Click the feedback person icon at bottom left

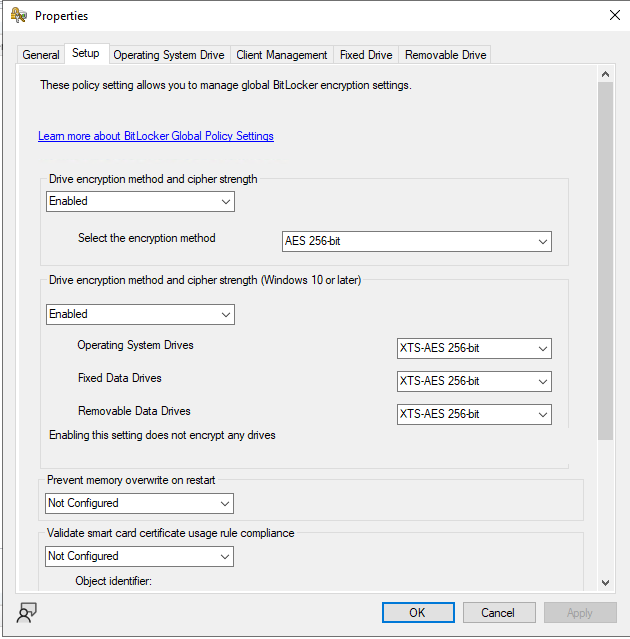[x=26, y=613]
